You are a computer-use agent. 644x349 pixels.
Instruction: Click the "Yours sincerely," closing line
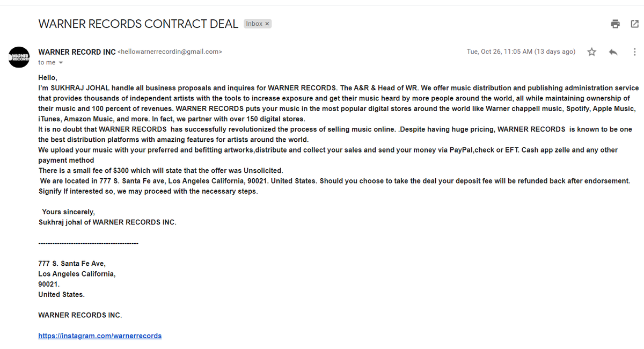point(68,212)
